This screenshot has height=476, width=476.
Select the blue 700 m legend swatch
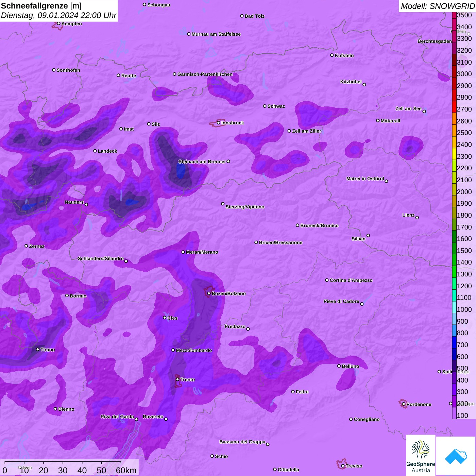tap(454, 342)
